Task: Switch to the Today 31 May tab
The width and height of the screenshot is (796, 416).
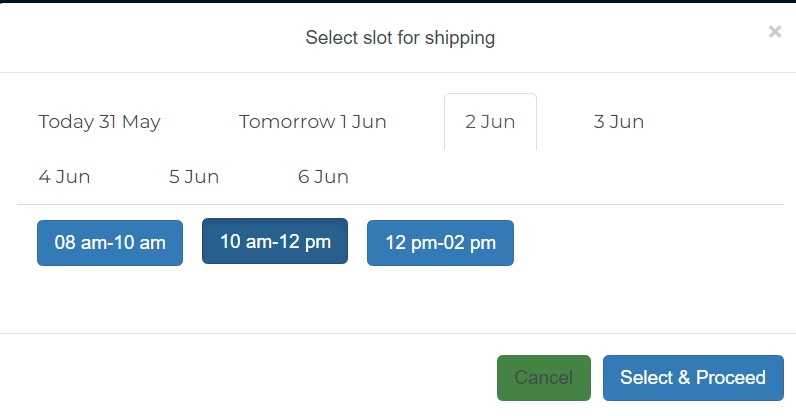Action: click(100, 122)
